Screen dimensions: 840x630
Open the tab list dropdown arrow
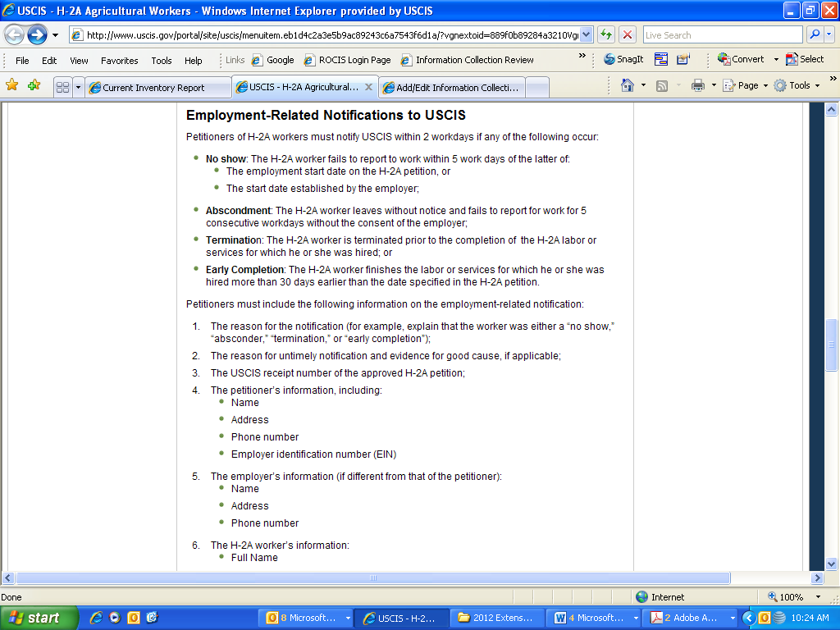click(x=78, y=87)
